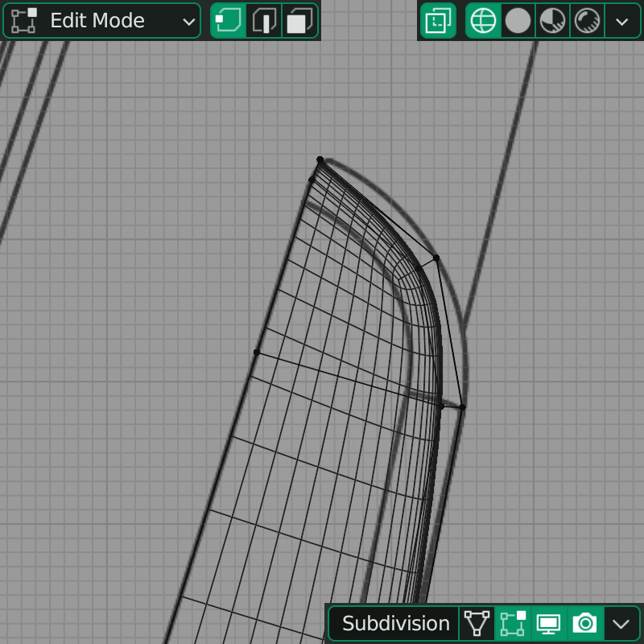644x644 pixels.
Task: Expand Subdivision modifier options dropdown
Action: tap(621, 623)
